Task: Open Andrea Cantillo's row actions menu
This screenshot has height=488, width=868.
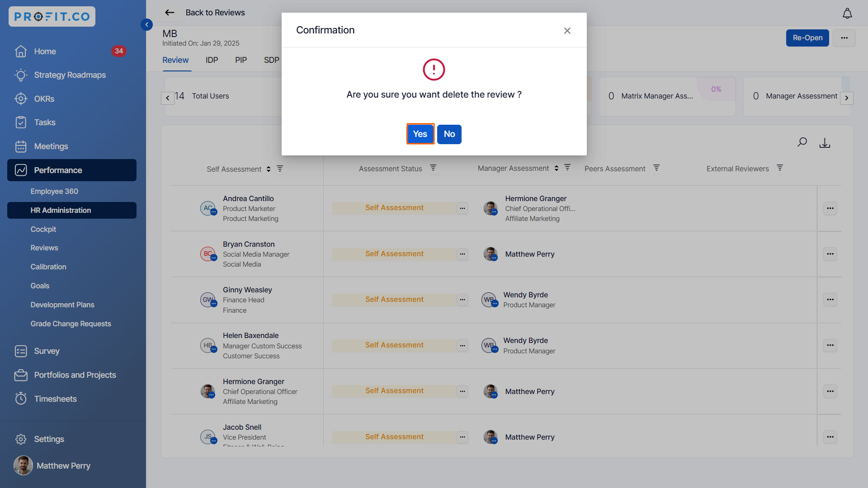Action: [x=830, y=208]
